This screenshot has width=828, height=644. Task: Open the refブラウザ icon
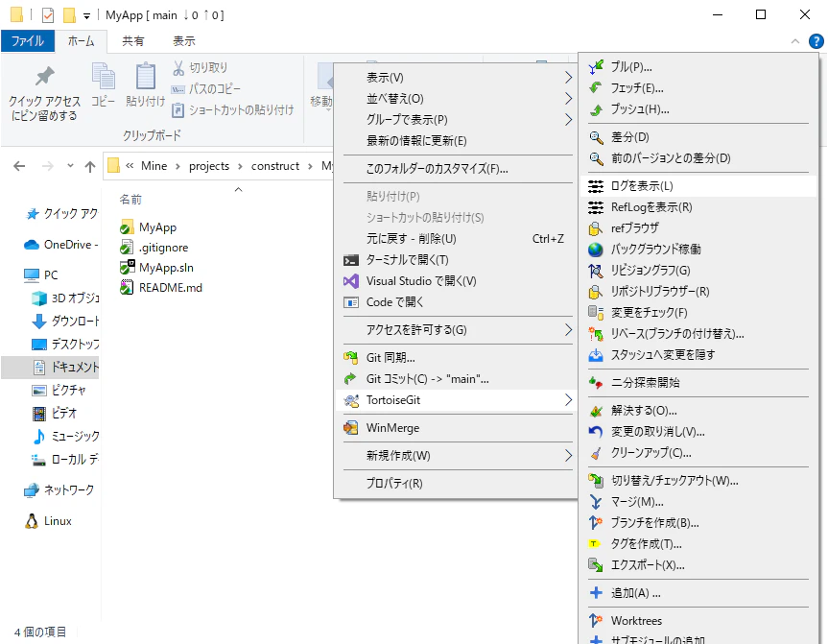click(x=596, y=228)
